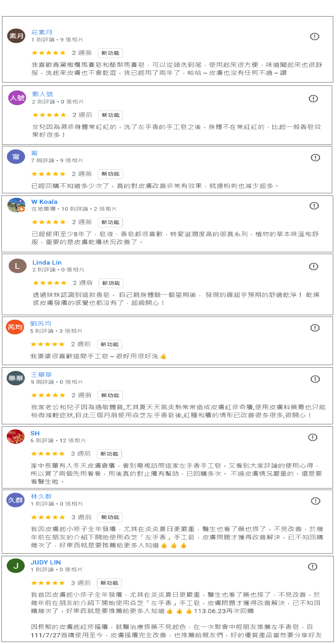Report 鄭人號's review with the flag icon
335x644 pixels.
[x=313, y=98]
